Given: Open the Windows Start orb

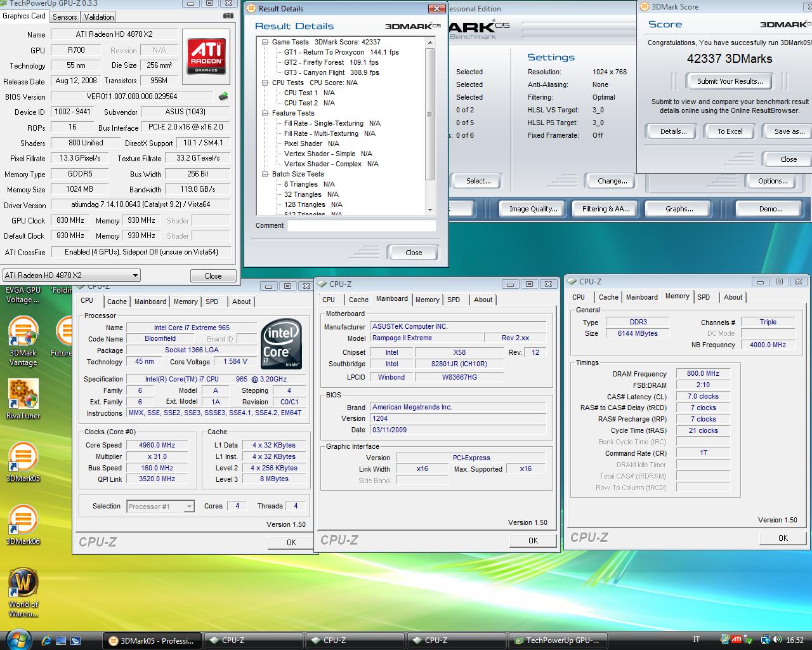Looking at the screenshot, I should pos(17,640).
